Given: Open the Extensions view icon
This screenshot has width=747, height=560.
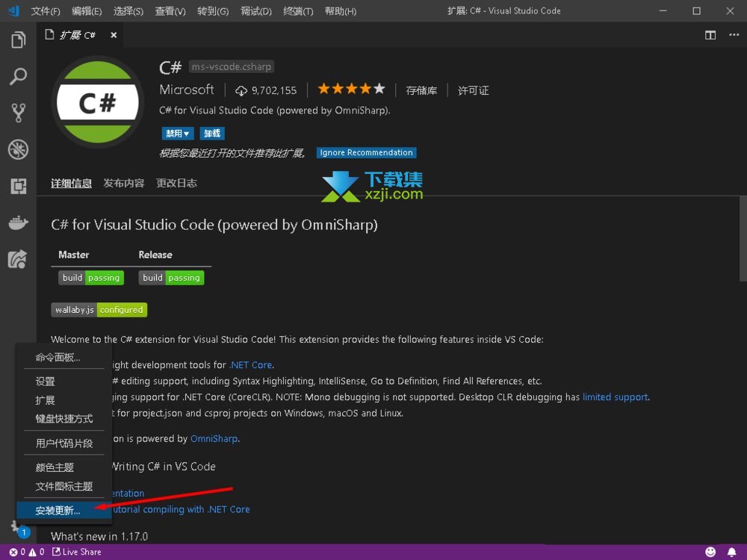Looking at the screenshot, I should coord(18,186).
